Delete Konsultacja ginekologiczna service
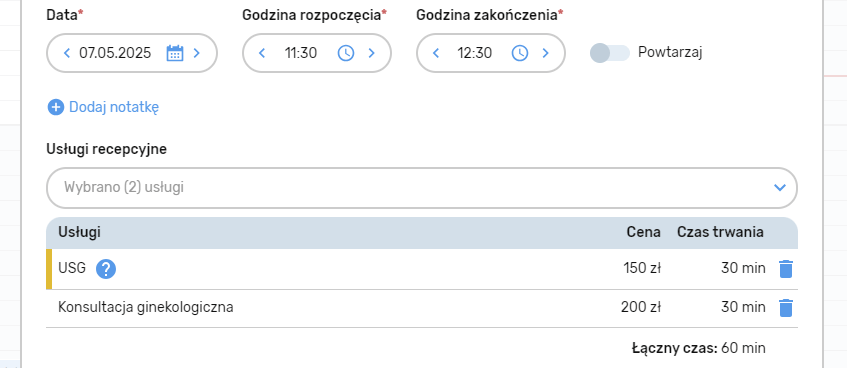This screenshot has width=847, height=368. (x=786, y=308)
